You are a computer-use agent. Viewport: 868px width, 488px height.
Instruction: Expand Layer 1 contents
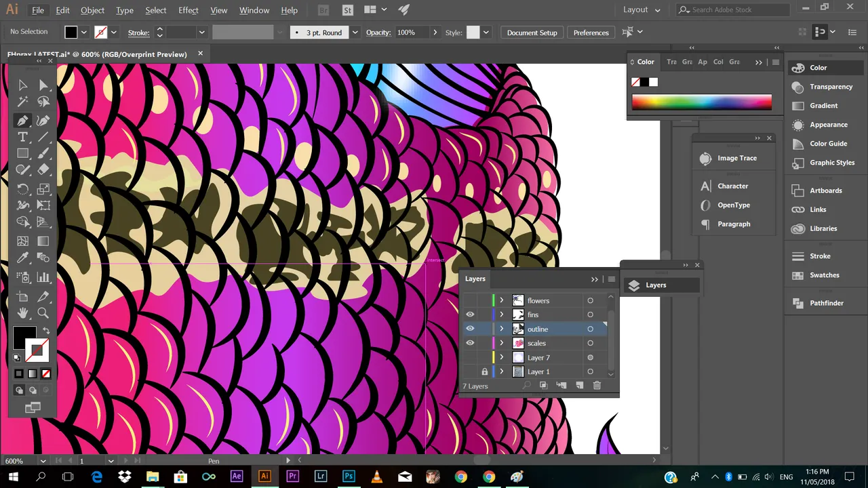click(x=502, y=371)
